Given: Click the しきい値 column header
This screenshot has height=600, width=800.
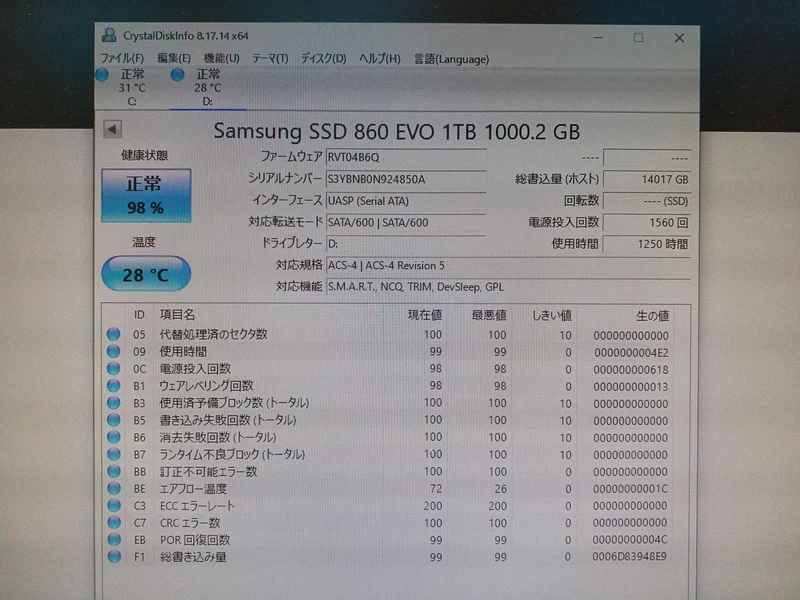Looking at the screenshot, I should [552, 315].
